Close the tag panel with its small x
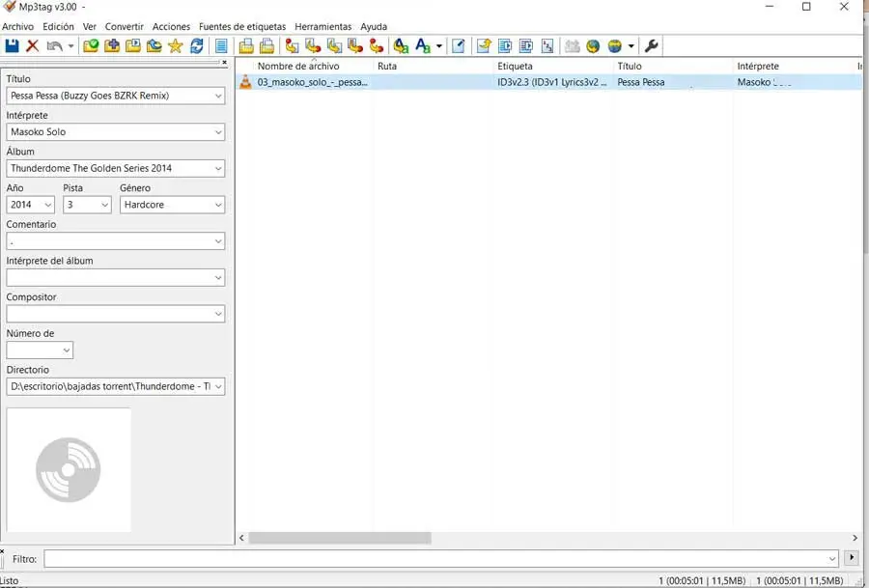869x588 pixels. [x=224, y=62]
